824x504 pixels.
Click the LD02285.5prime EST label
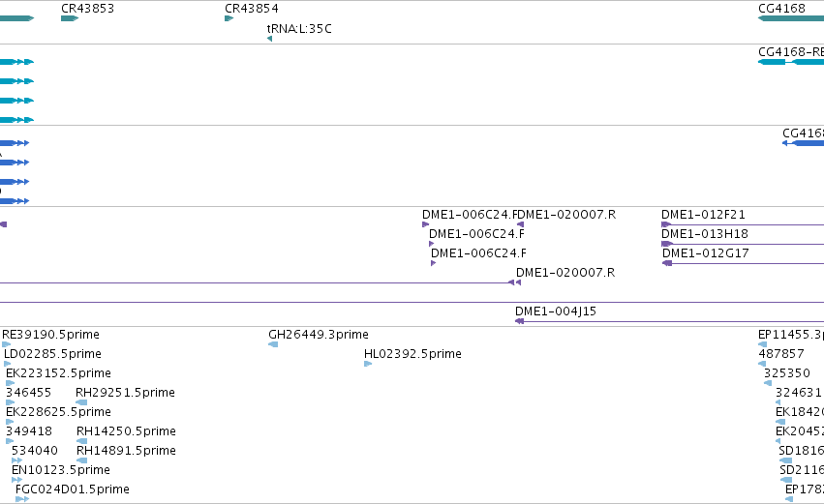[52, 354]
